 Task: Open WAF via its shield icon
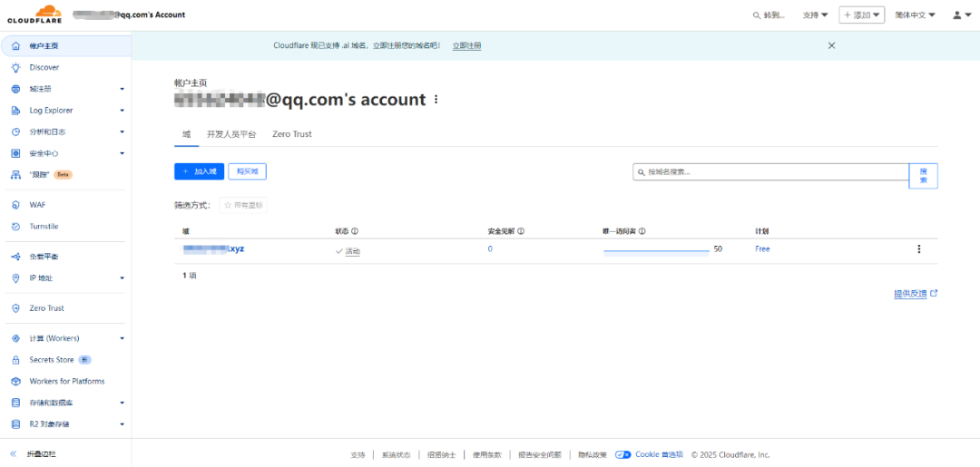(x=16, y=205)
